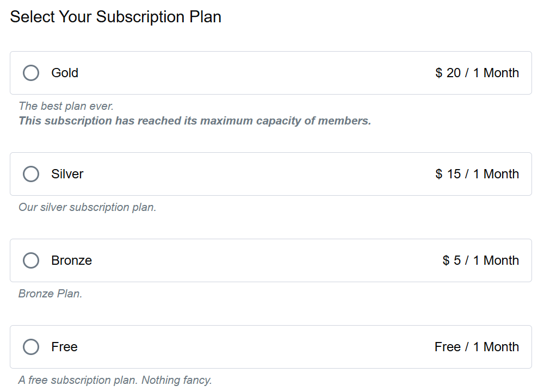
Task: Click the $ 20 / 1 Month price
Action: (478, 72)
